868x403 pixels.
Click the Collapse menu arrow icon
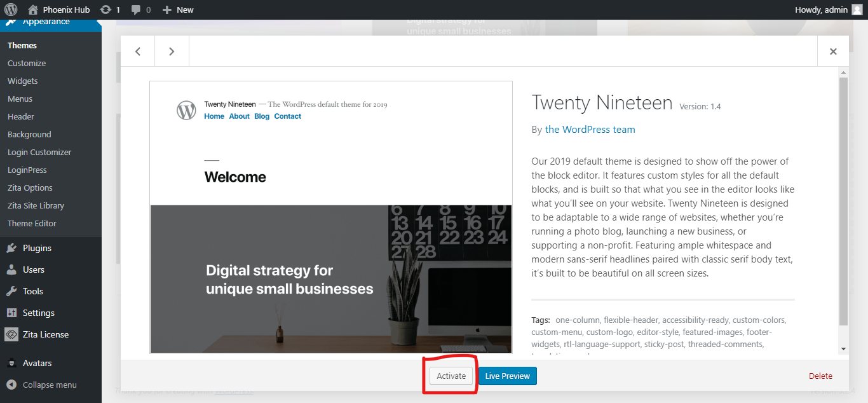(x=11, y=385)
